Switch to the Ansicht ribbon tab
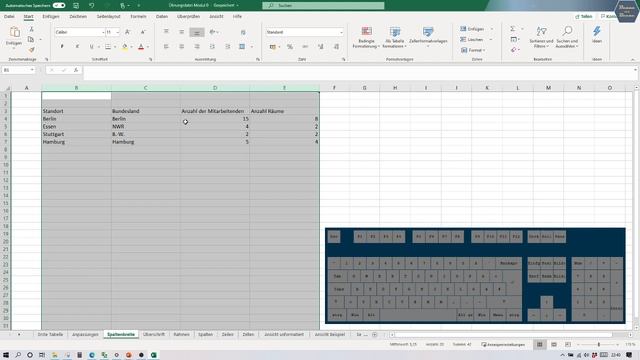The width and height of the screenshot is (640, 360). [216, 16]
